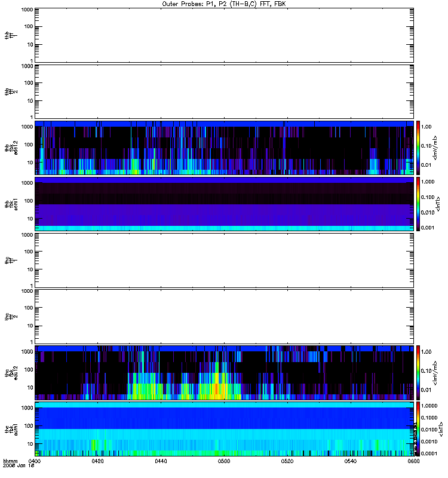Click the '0.0100' color bar tick value

tap(429, 430)
